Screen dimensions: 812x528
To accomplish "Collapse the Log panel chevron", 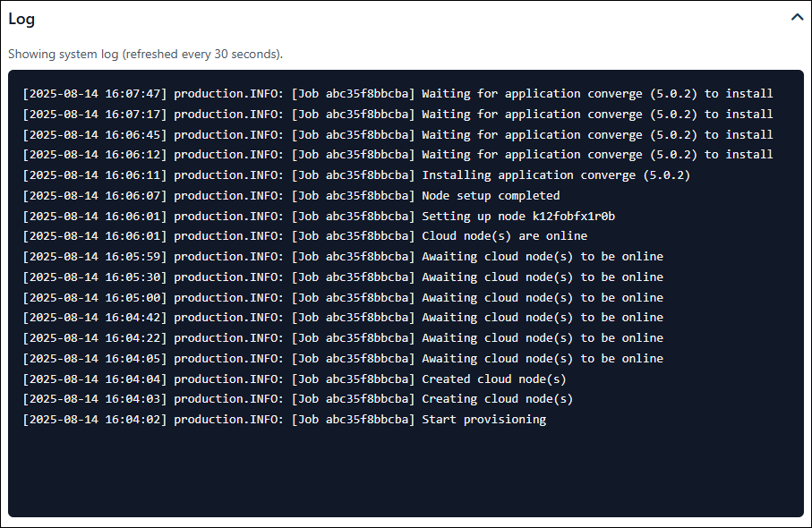I will (x=797, y=17).
